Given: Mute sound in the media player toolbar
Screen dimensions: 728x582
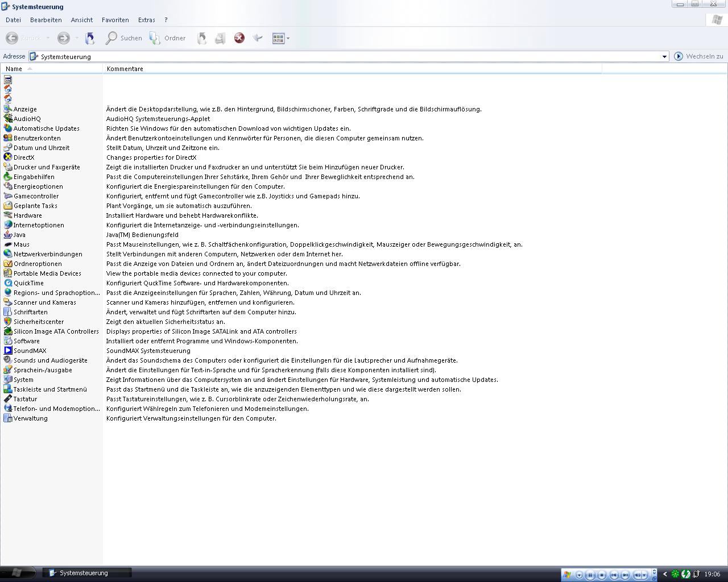Looking at the screenshot, I should (x=638, y=575).
